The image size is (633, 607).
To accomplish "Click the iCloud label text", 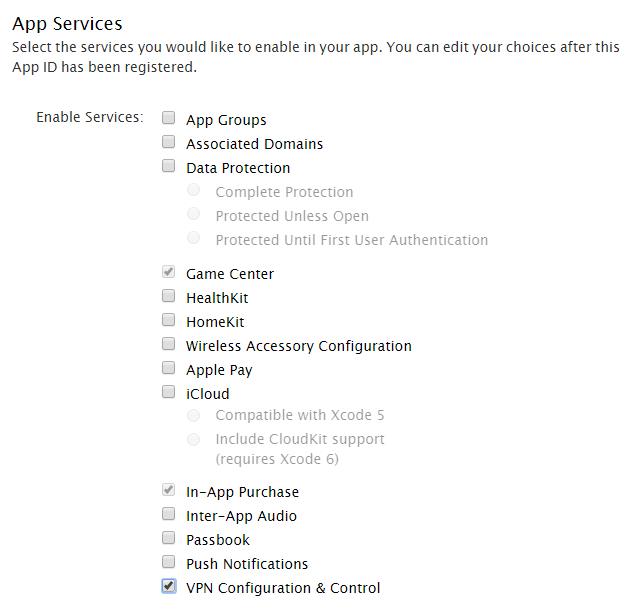I will pyautogui.click(x=208, y=394).
